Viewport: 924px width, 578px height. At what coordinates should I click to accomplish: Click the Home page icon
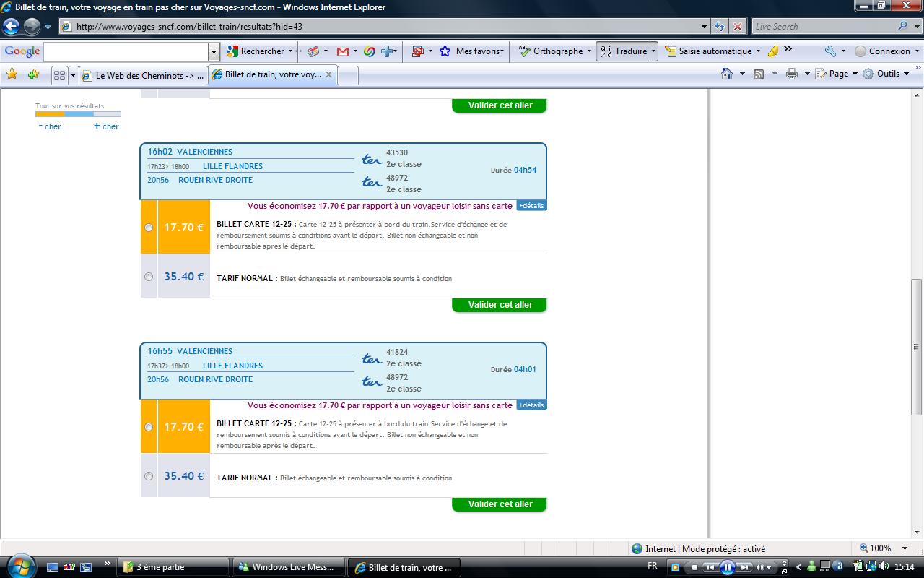pos(728,74)
